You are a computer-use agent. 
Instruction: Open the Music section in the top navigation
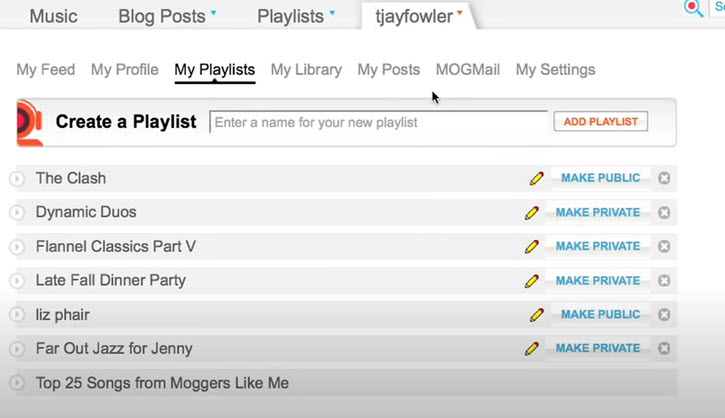[53, 16]
